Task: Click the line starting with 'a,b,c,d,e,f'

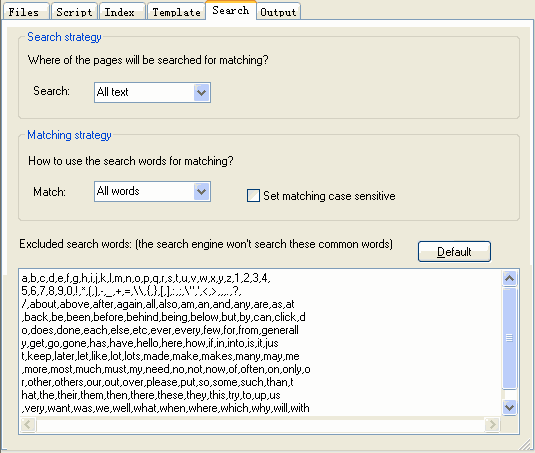Action: click(x=146, y=278)
